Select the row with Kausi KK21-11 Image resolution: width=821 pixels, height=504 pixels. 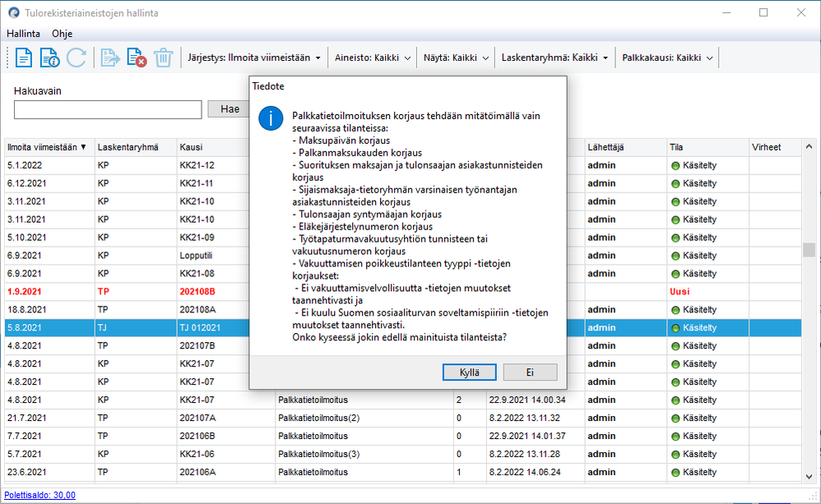pyautogui.click(x=403, y=183)
